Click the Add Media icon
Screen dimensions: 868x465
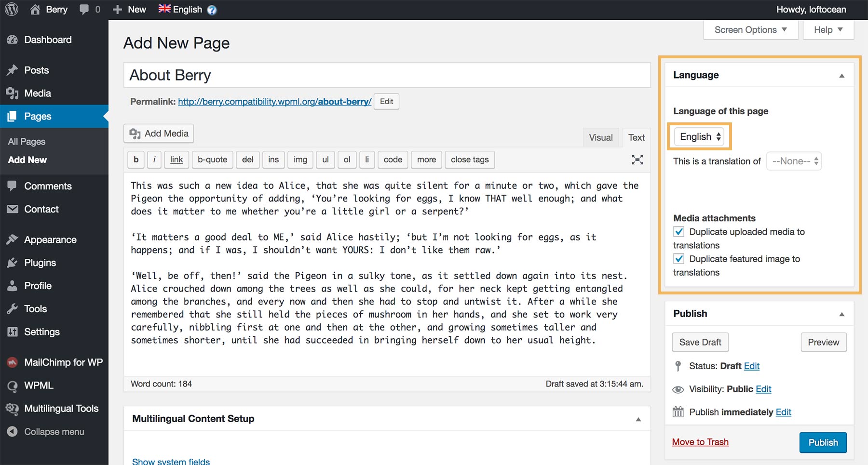click(x=134, y=133)
